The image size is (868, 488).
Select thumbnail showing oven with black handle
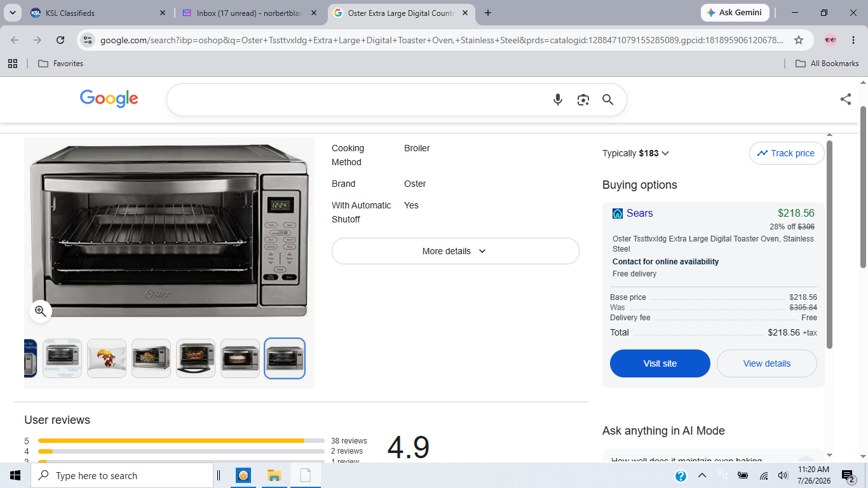(x=196, y=358)
